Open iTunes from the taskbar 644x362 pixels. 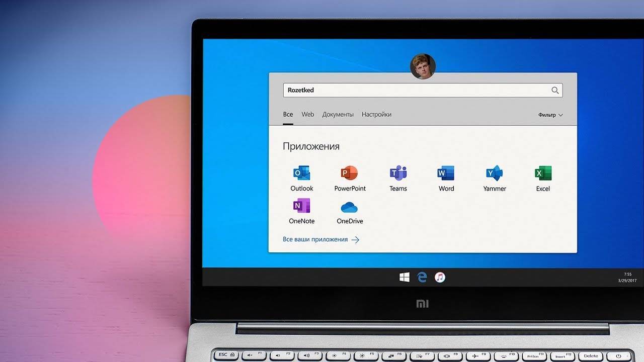(x=440, y=277)
